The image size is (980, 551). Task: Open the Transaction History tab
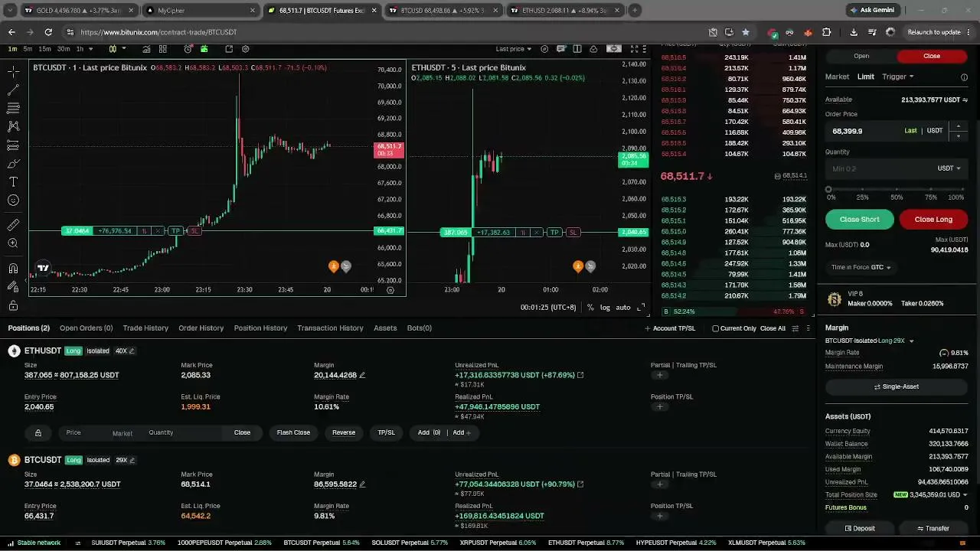pos(330,328)
